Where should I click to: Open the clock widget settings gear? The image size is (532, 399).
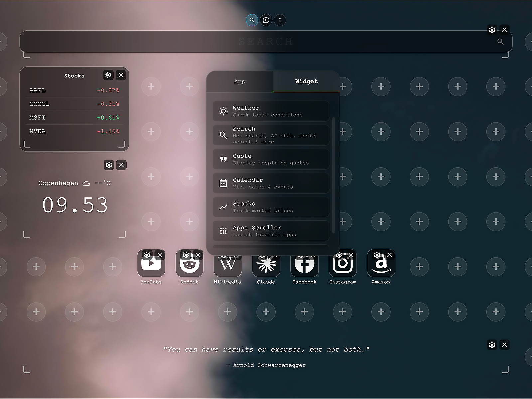click(x=109, y=165)
